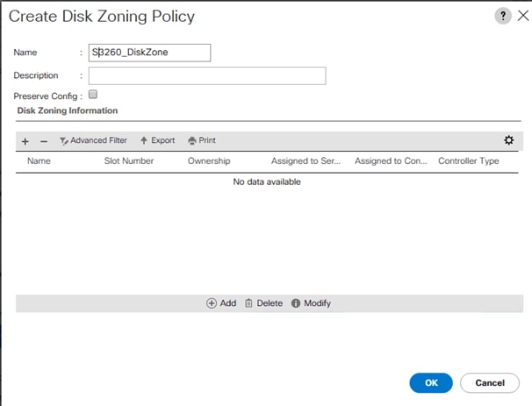This screenshot has width=532, height=406.
Task: Click the Delete button below table
Action: 263,303
